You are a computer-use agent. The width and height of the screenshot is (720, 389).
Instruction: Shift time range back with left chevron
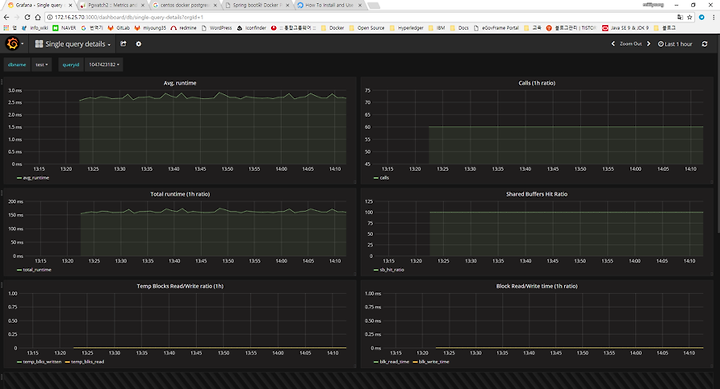613,44
